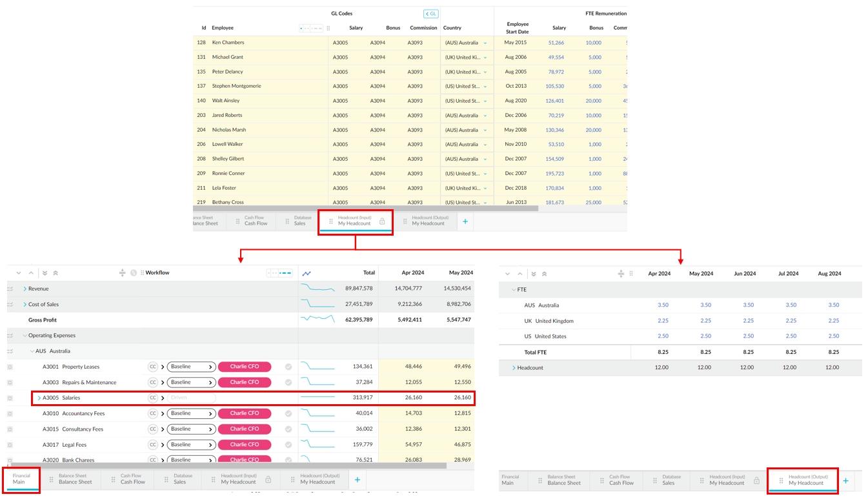Click Charlie CFO button on Repairs & Maintenance row

pyautogui.click(x=245, y=382)
